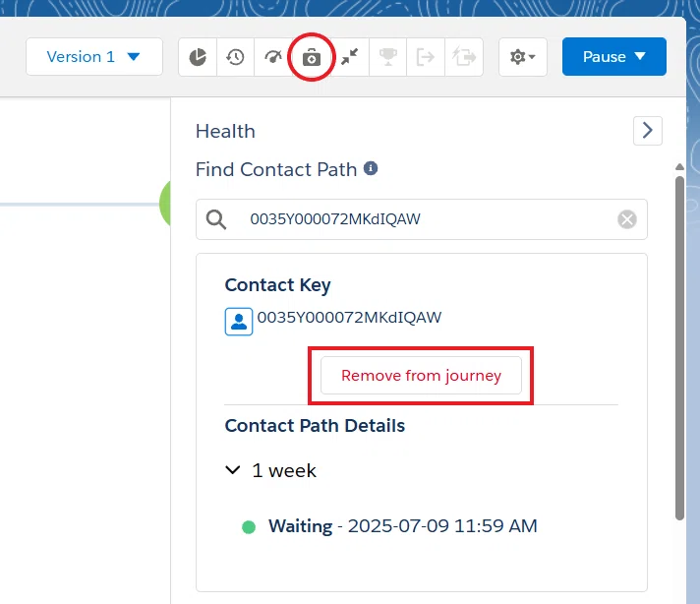This screenshot has height=604, width=700.
Task: Click the exit criteria arrow icon
Action: click(x=426, y=57)
